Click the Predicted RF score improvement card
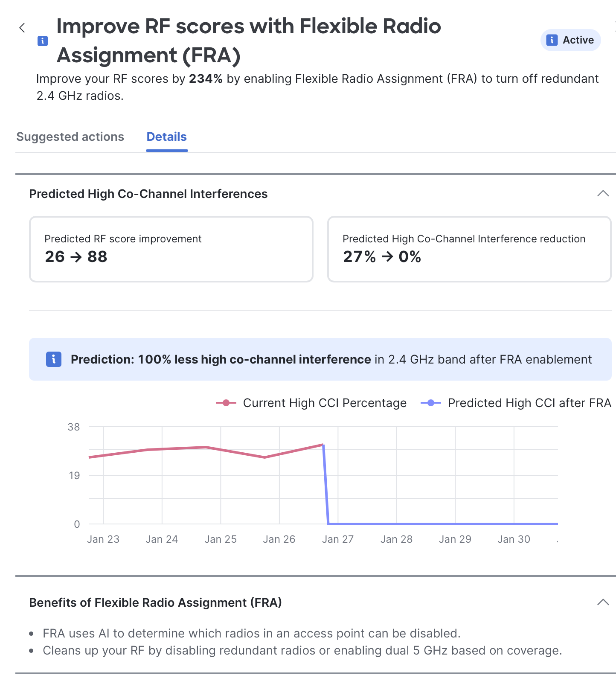This screenshot has height=681, width=616. pyautogui.click(x=171, y=249)
